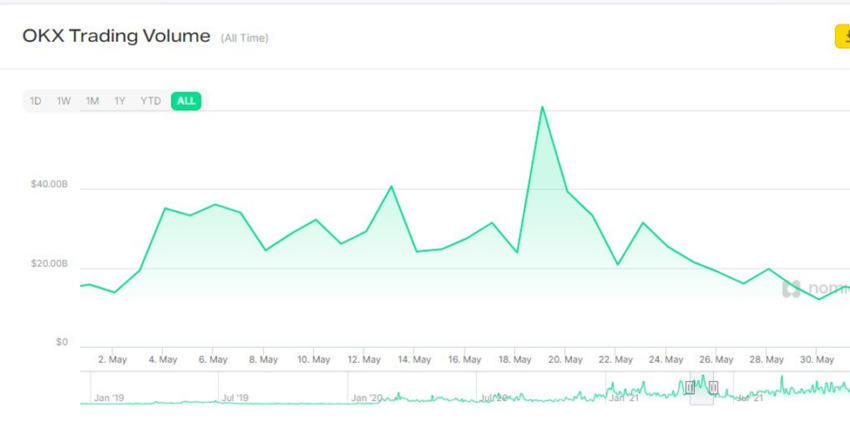Click the OKX Trading Volume title

point(116,36)
